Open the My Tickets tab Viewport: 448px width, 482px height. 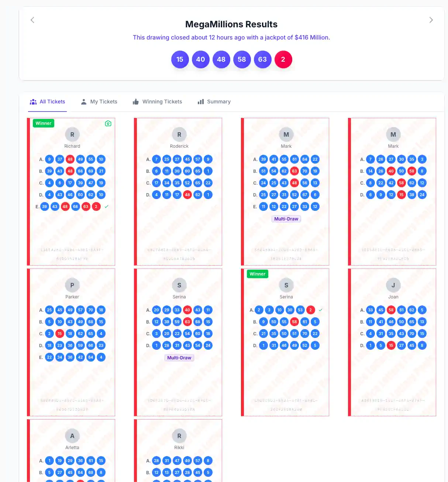click(x=99, y=102)
